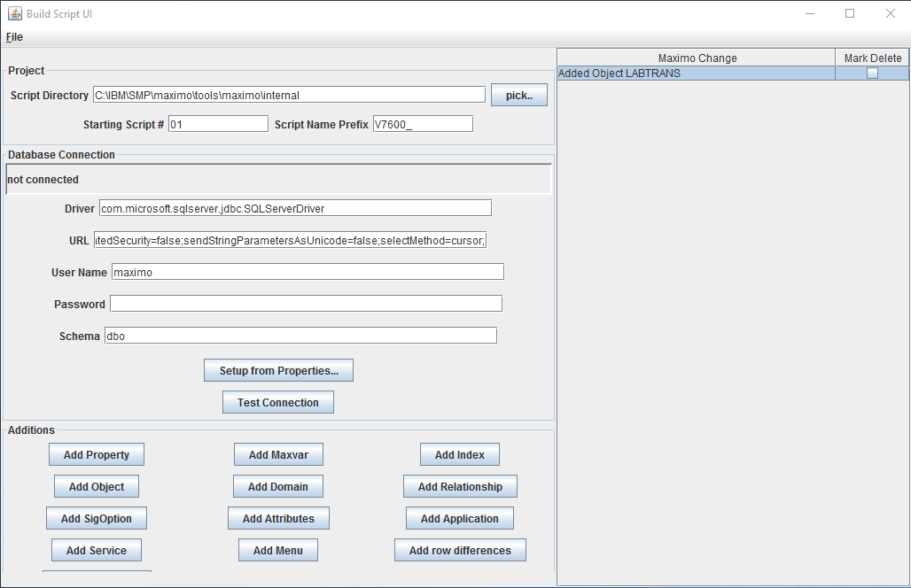911x588 pixels.
Task: Click Add Domain
Action: click(x=278, y=486)
